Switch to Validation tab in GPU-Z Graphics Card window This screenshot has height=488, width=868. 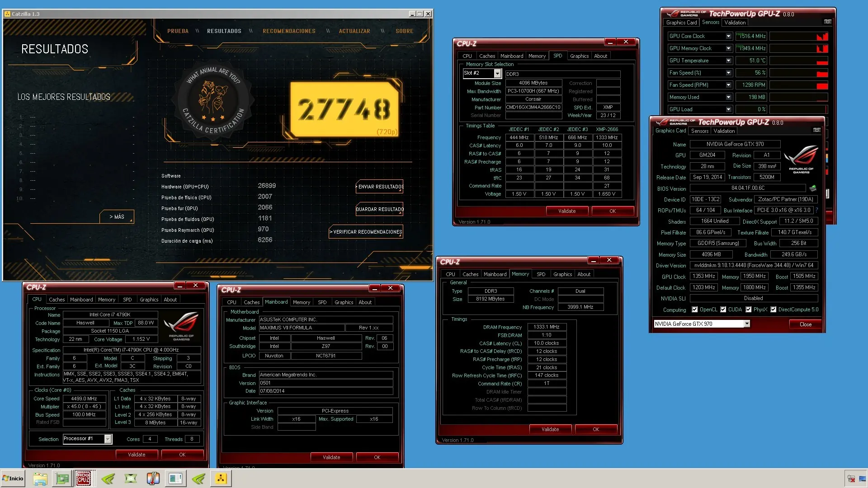pos(724,131)
